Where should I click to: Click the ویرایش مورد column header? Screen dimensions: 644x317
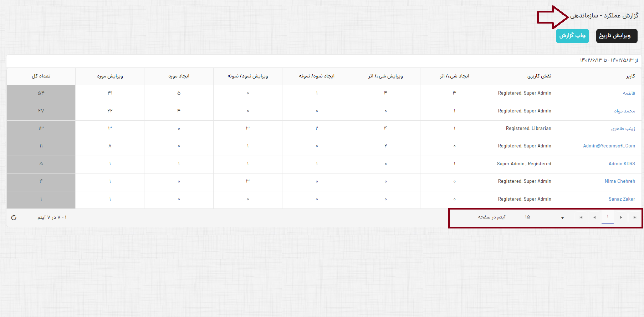point(110,76)
